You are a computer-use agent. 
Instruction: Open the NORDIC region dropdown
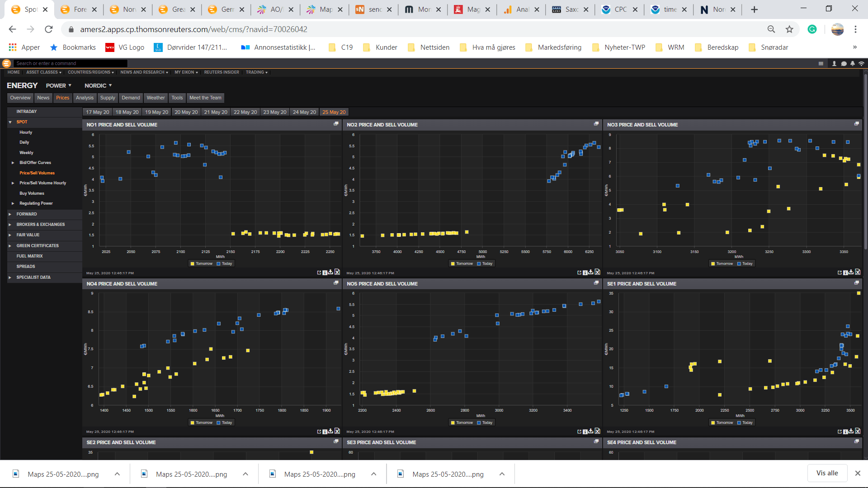[x=98, y=85]
